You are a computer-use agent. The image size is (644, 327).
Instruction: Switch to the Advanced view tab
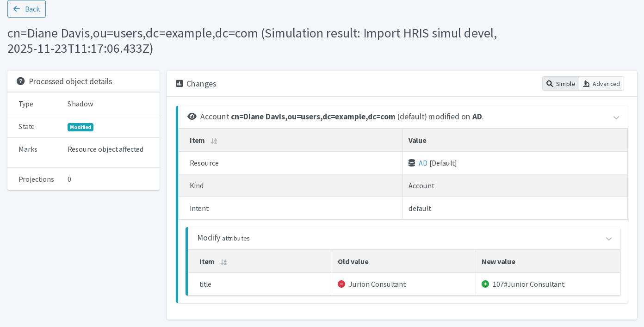click(x=601, y=84)
